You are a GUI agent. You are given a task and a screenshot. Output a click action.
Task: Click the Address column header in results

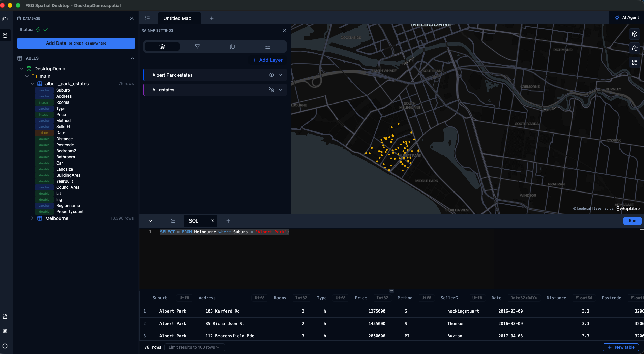tap(234, 298)
